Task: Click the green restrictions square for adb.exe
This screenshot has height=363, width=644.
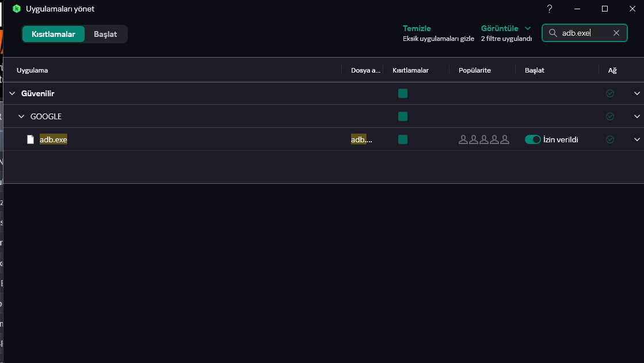Action: tap(403, 139)
